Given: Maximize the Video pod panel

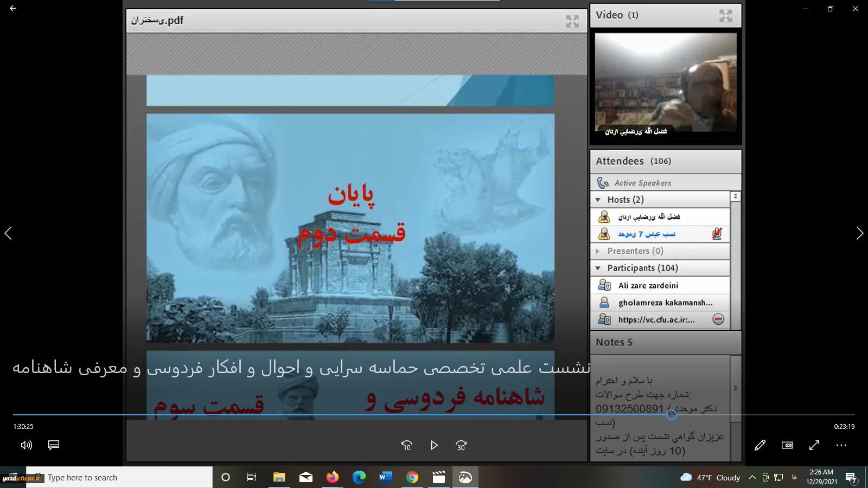Looking at the screenshot, I should (x=725, y=16).
